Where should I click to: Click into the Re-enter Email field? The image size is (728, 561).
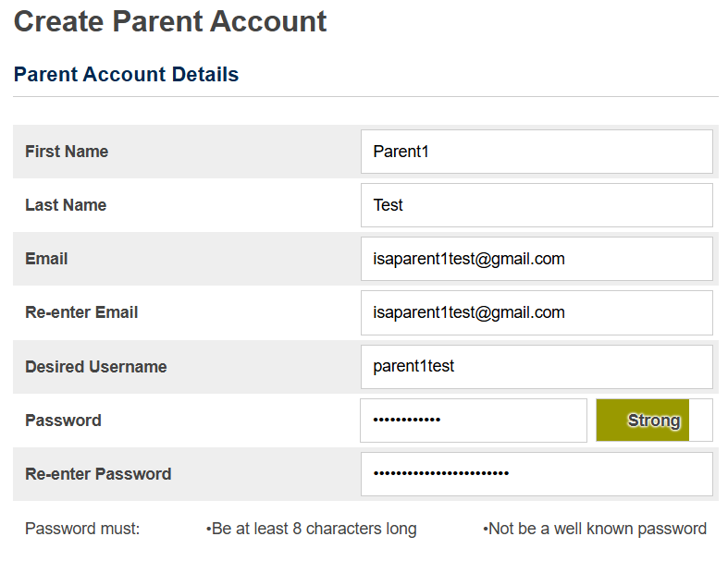point(537,312)
